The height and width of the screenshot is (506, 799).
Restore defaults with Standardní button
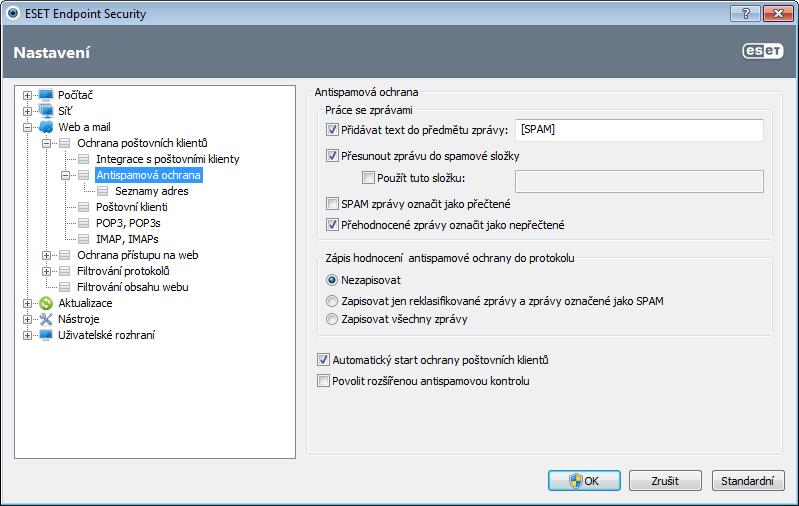[x=748, y=481]
